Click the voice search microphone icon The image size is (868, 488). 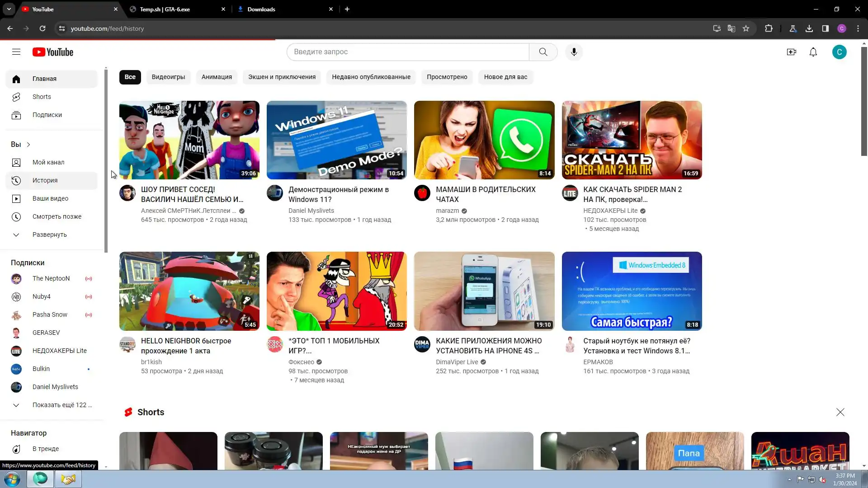574,52
